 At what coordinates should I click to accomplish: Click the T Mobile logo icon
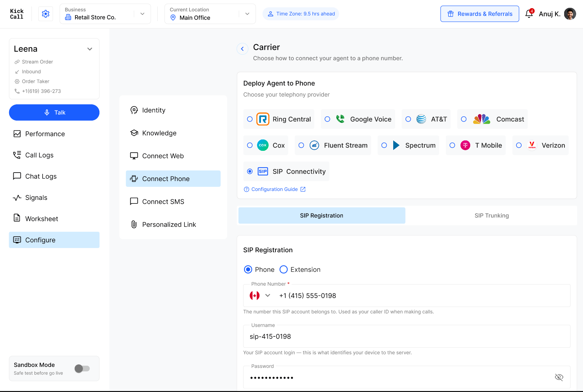[465, 145]
